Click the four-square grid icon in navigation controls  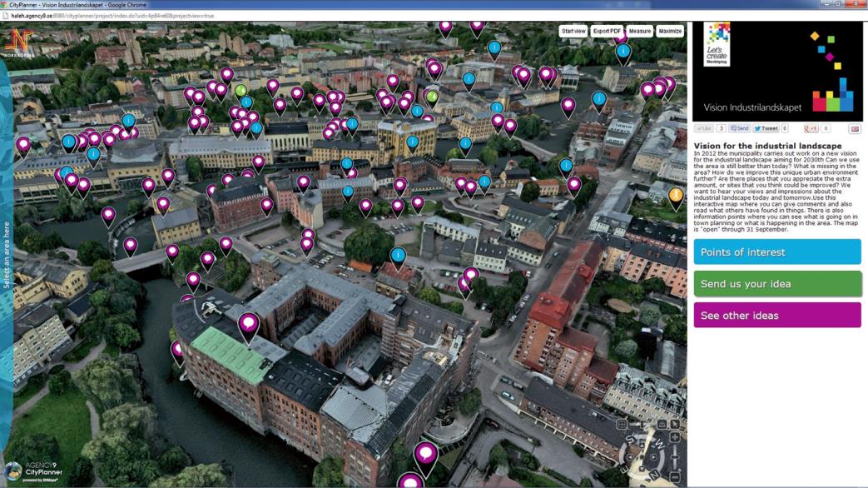click(622, 425)
